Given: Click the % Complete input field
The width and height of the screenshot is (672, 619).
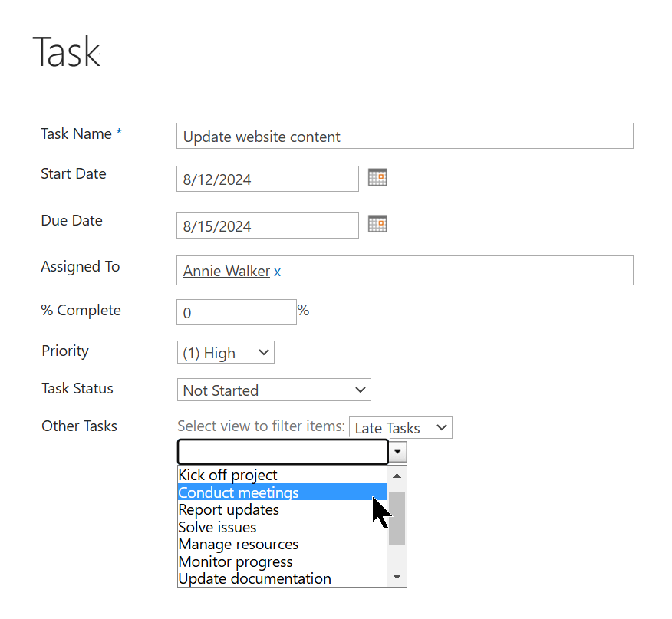Looking at the screenshot, I should (x=236, y=312).
